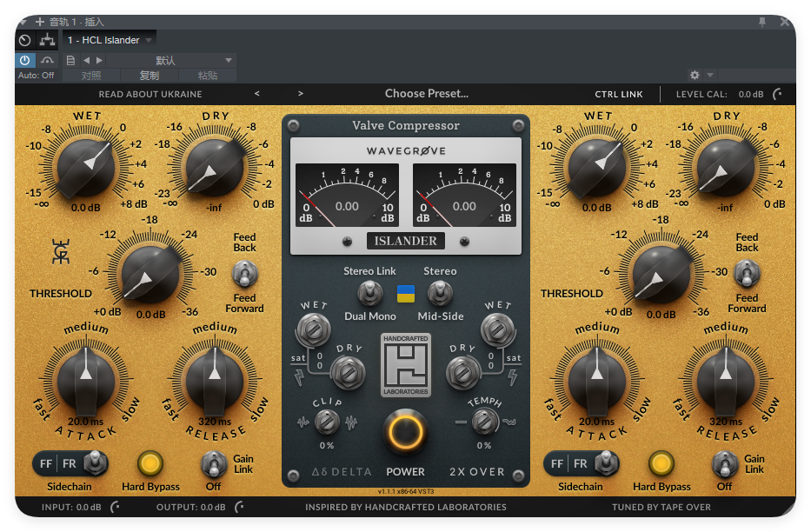
Task: Toggle CTRL LINK
Action: [619, 94]
